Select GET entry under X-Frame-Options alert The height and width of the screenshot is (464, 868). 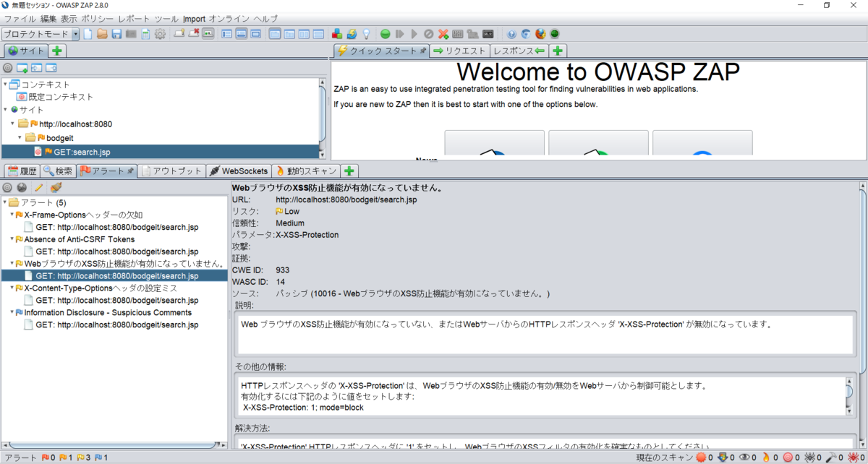[x=116, y=227]
